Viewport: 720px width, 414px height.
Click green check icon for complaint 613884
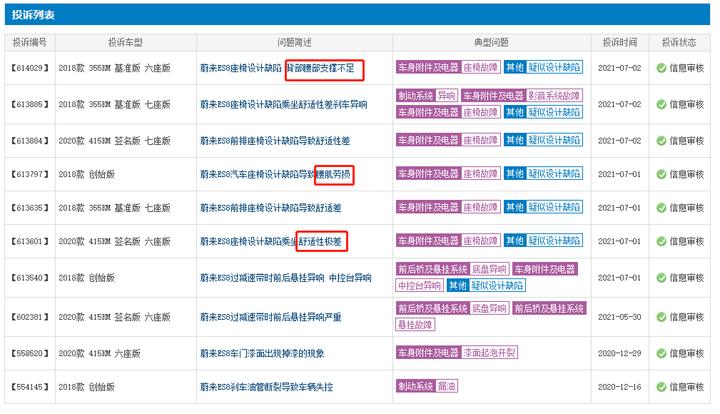[661, 140]
